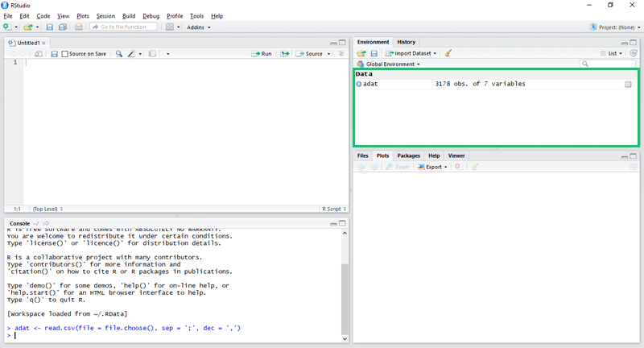Viewport: 644px width, 348px height.
Task: Open the Session menu
Action: 105,16
